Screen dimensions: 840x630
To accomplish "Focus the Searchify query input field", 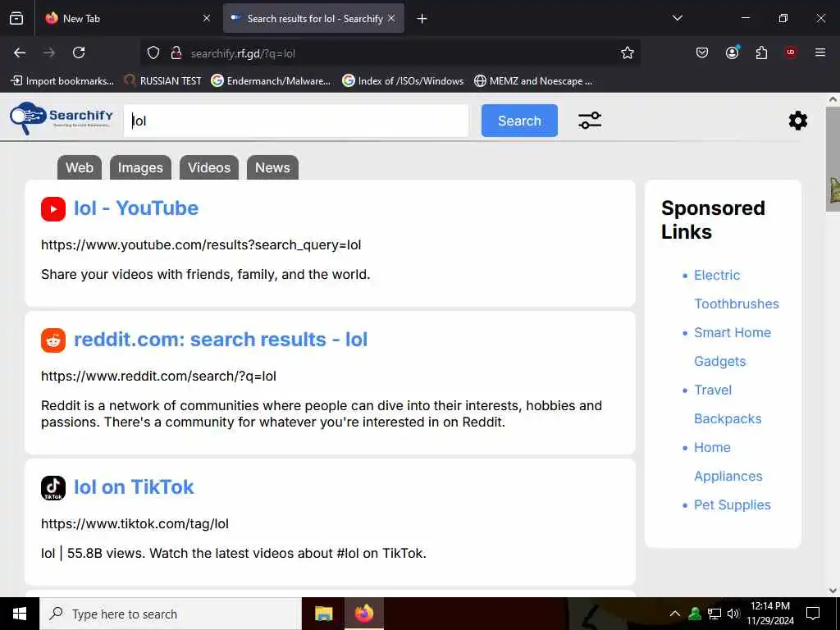I will [295, 121].
